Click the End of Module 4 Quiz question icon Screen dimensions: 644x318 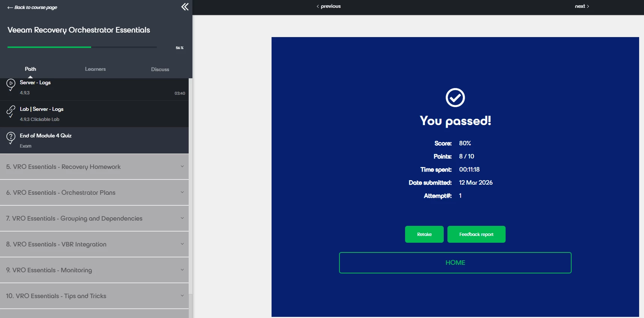pyautogui.click(x=11, y=136)
